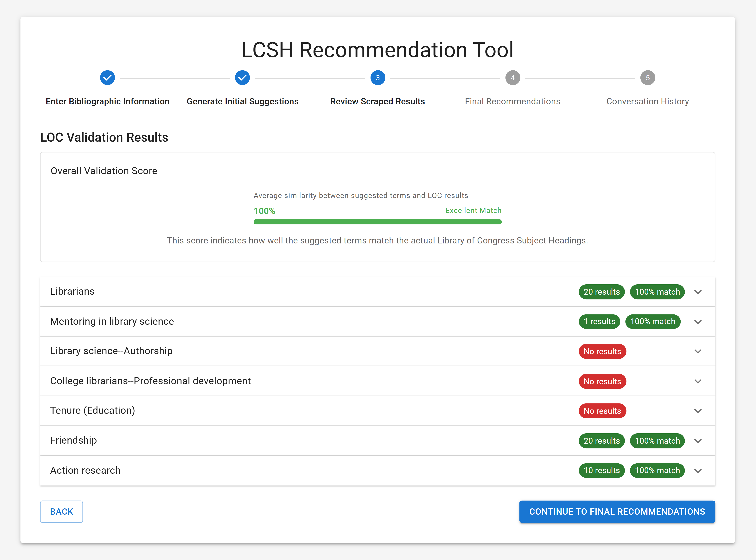
Task: Click the No results badge for Tenure (Education)
Action: pyautogui.click(x=602, y=411)
